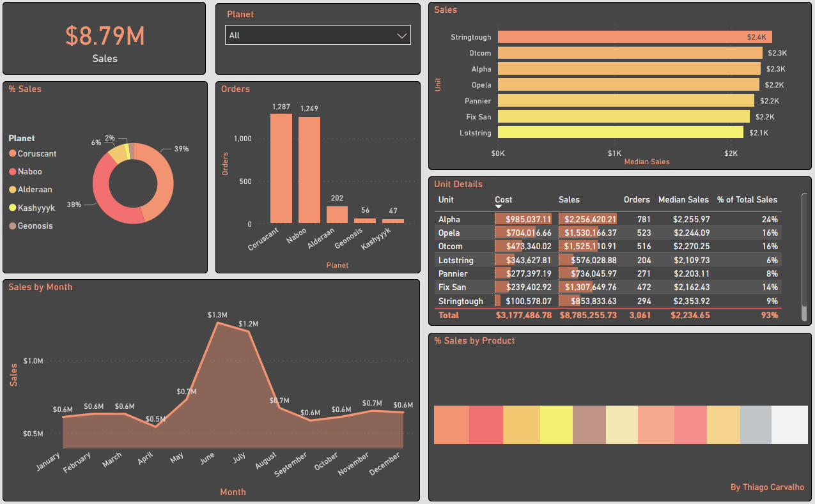Select the Opela row unit name

pos(449,233)
